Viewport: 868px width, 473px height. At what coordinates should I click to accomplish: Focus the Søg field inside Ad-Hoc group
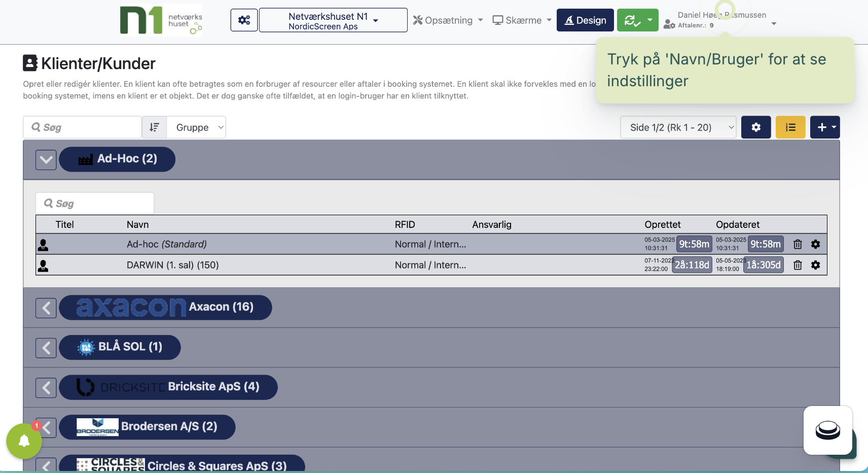[95, 204]
